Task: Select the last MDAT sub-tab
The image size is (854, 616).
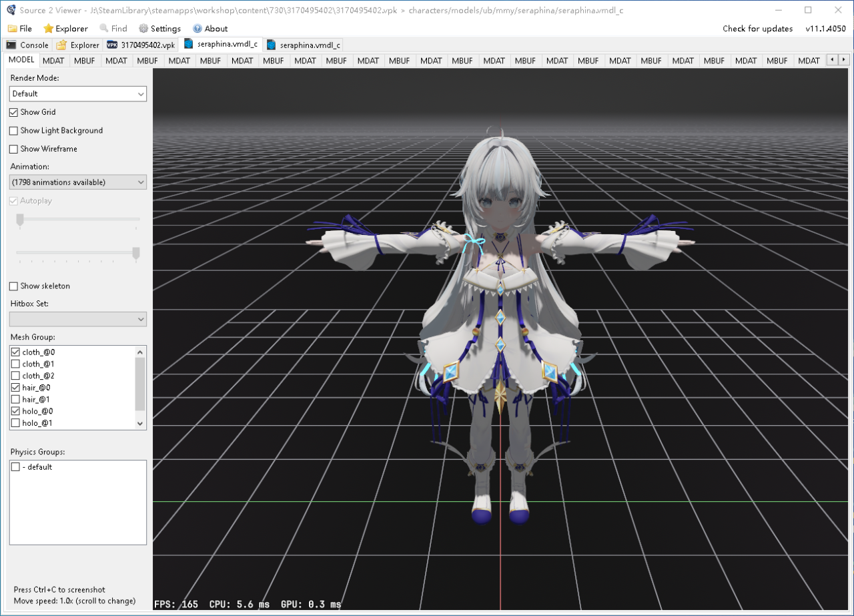Action: click(809, 61)
